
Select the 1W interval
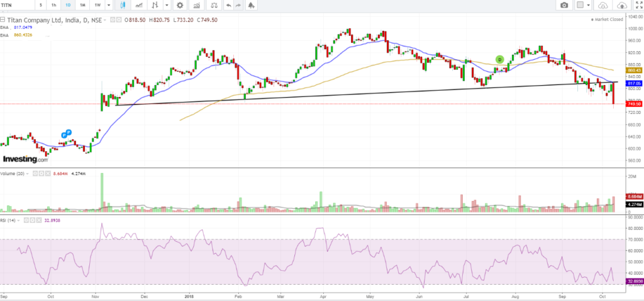pos(97,5)
